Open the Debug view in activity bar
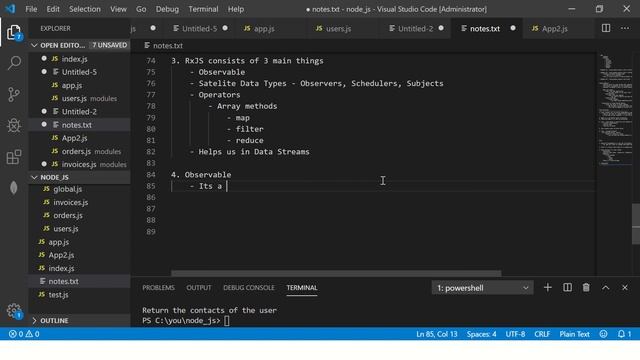 [x=14, y=125]
